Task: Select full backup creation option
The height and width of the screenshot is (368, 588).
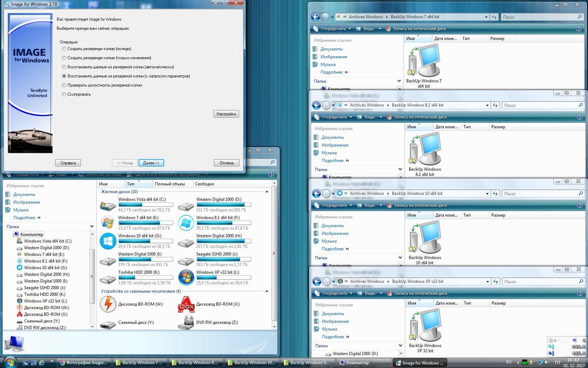Action: coord(64,49)
